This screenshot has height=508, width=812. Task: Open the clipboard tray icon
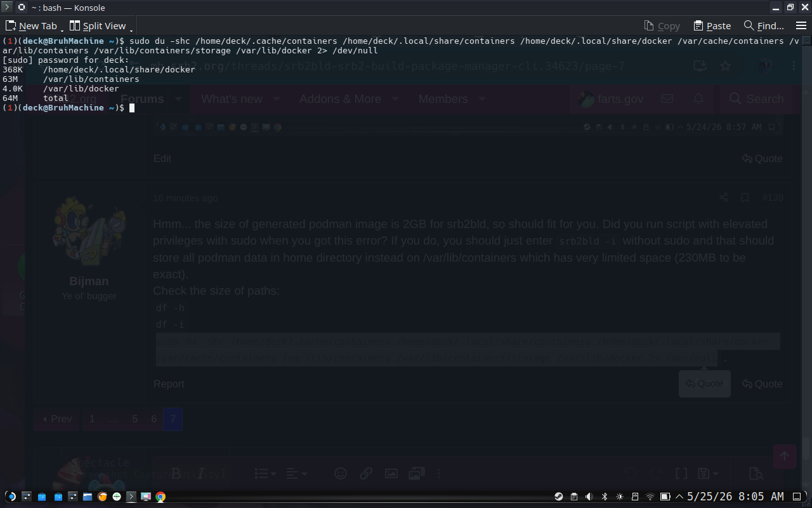coord(574,497)
